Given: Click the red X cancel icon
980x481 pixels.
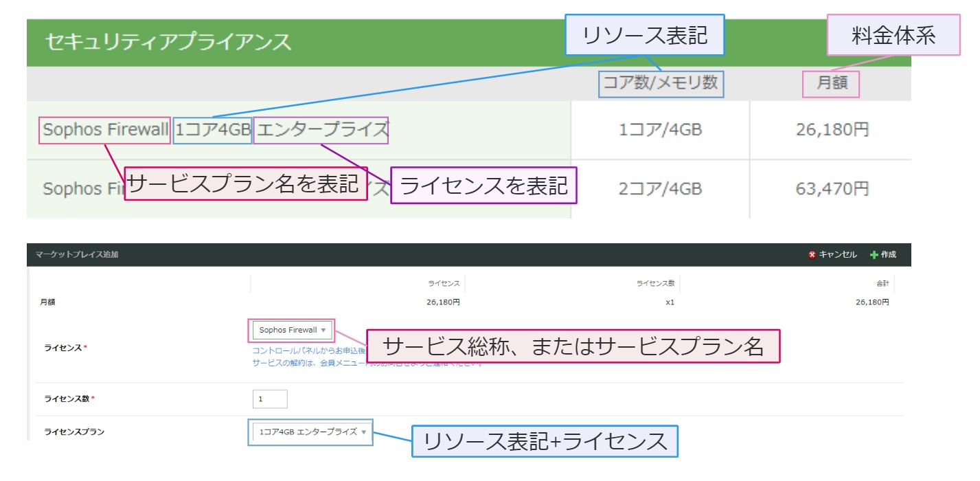Looking at the screenshot, I should click(812, 255).
